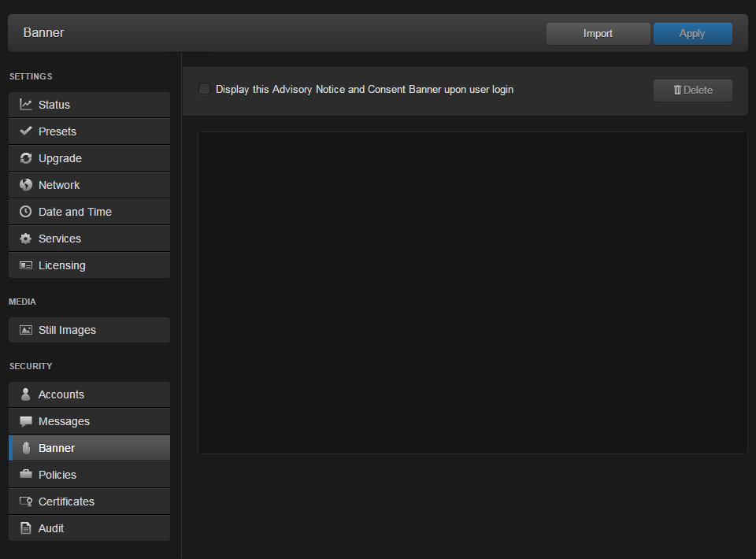Click the Accounts person icon

pyautogui.click(x=26, y=394)
